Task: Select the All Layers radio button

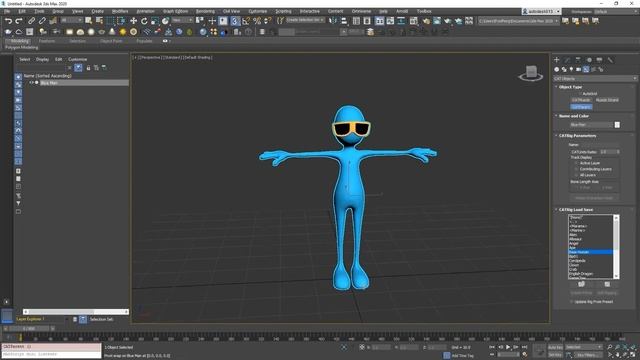Action: coord(576,175)
